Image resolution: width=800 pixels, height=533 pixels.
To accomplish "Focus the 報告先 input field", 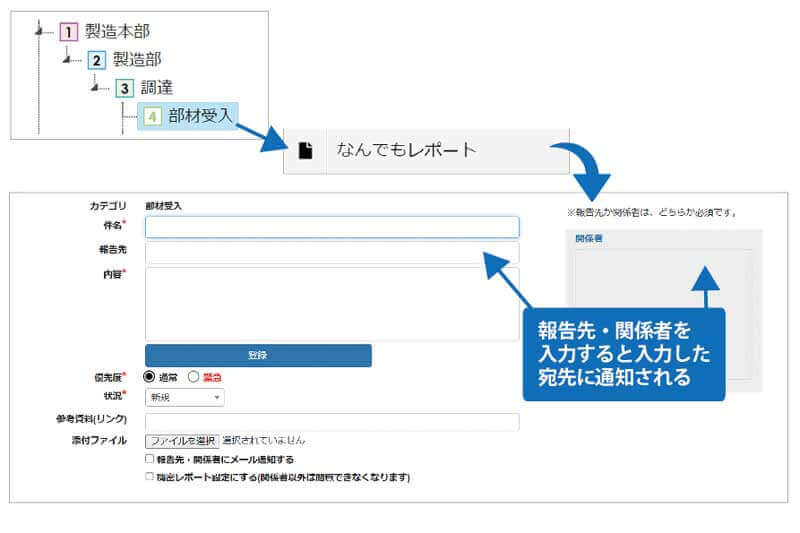I will [332, 252].
